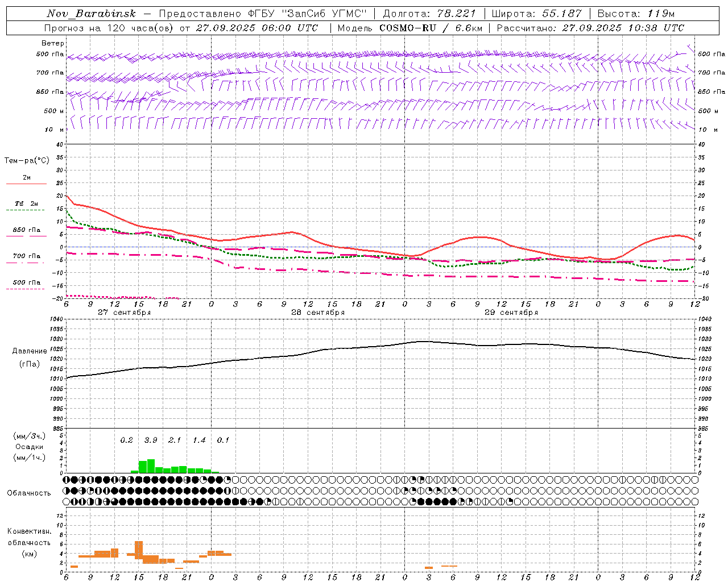Click the Долгота: 78.221 longitude value

point(429,14)
